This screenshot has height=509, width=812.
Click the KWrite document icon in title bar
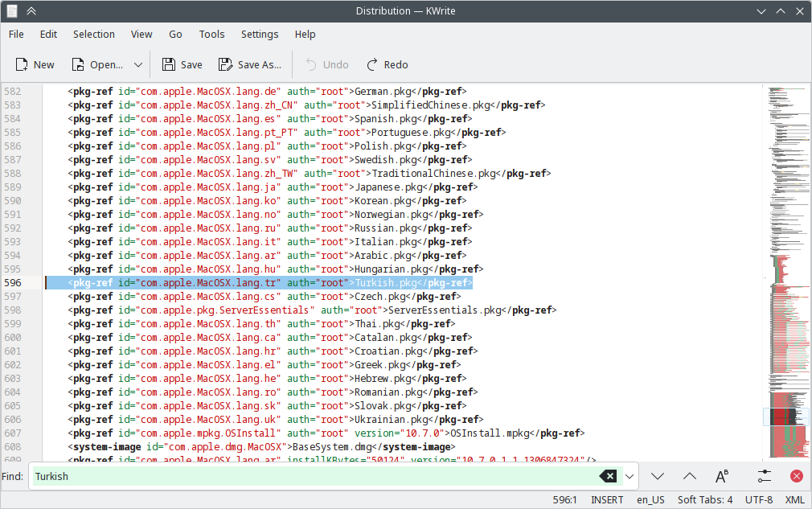pyautogui.click(x=12, y=11)
